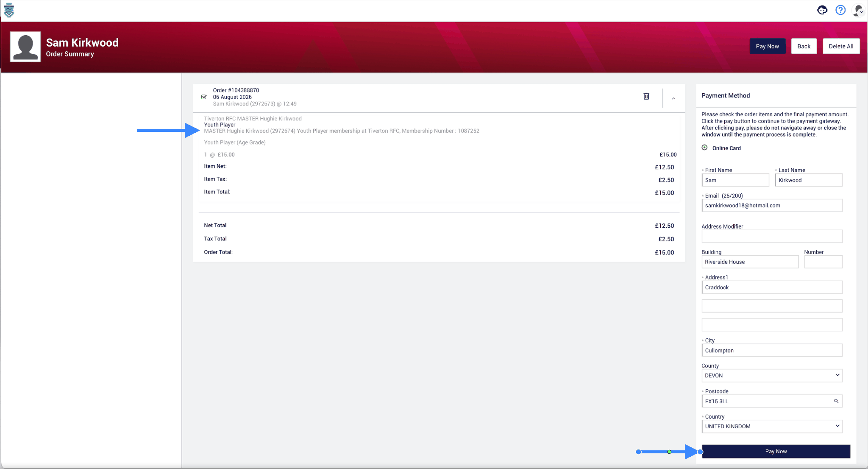Open the support chat face icon

click(x=822, y=10)
